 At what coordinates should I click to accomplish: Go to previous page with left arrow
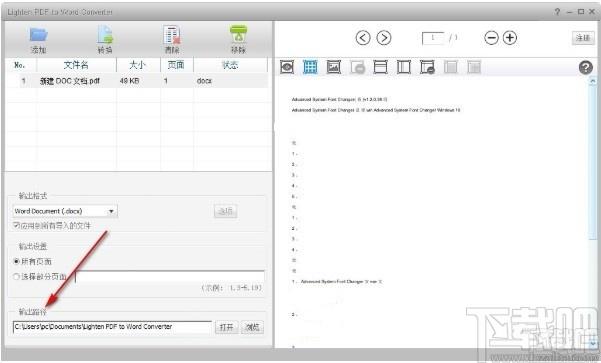363,38
